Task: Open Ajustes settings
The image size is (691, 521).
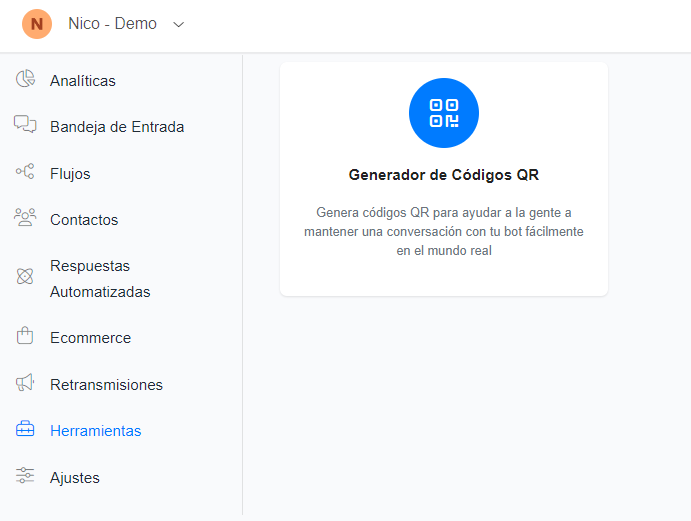Action: coord(74,478)
